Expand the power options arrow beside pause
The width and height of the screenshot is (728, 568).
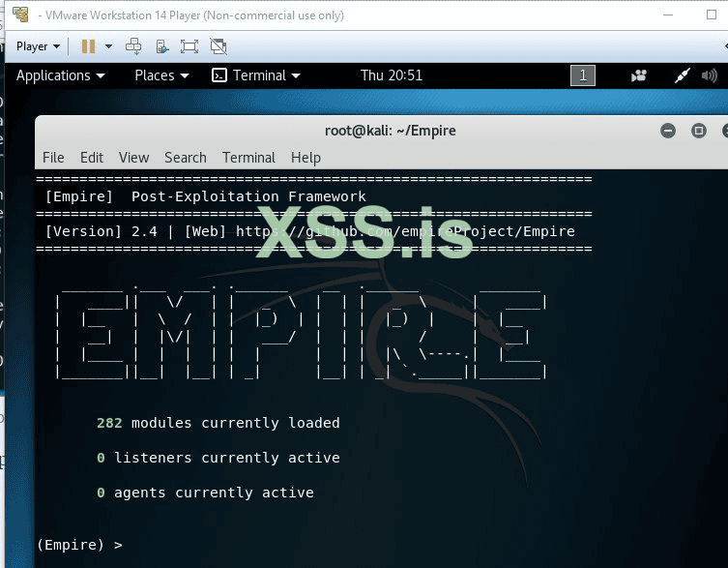tap(108, 46)
